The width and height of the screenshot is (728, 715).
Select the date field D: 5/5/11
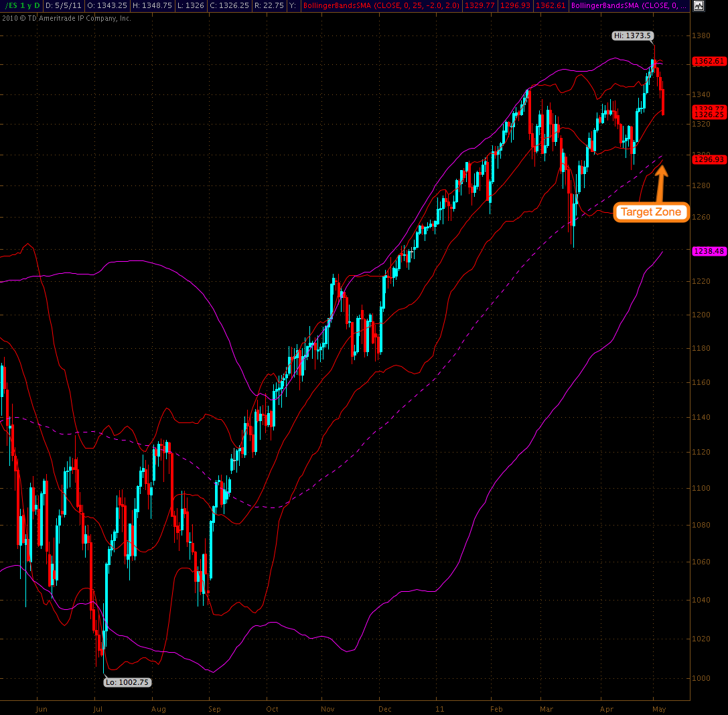coord(63,5)
